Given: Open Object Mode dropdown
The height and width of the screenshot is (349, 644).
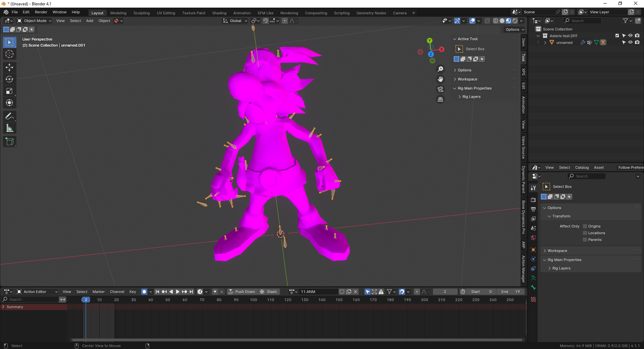Looking at the screenshot, I should [x=35, y=21].
